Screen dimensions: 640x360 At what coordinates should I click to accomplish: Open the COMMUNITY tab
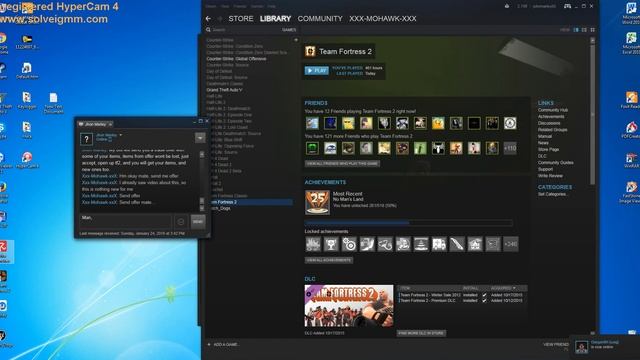[320, 19]
